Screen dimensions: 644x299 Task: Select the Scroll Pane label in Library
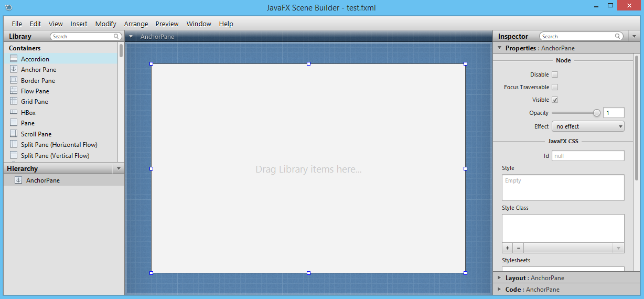click(36, 134)
